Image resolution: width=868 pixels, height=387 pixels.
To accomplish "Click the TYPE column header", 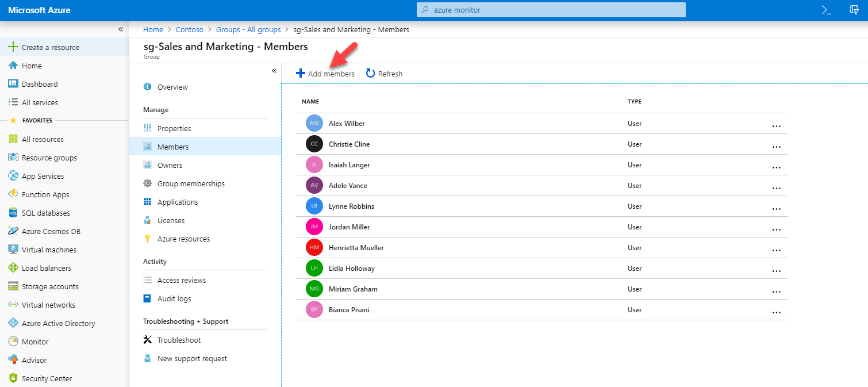I will tap(635, 102).
